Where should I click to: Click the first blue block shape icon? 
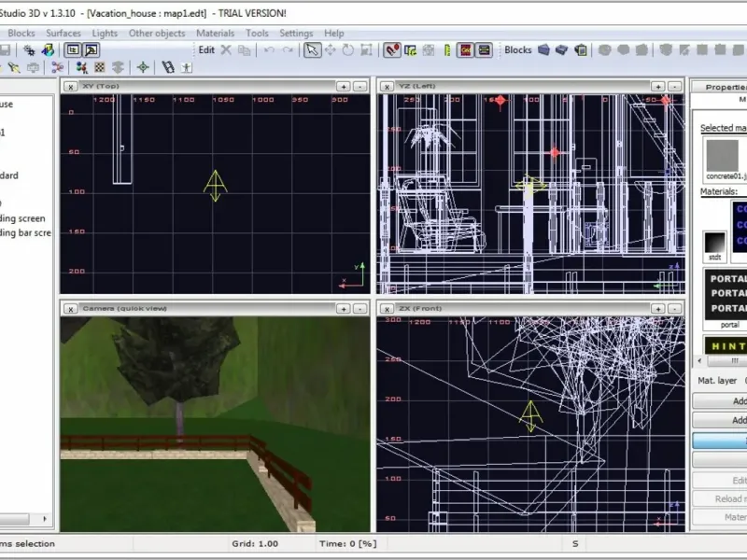[543, 50]
